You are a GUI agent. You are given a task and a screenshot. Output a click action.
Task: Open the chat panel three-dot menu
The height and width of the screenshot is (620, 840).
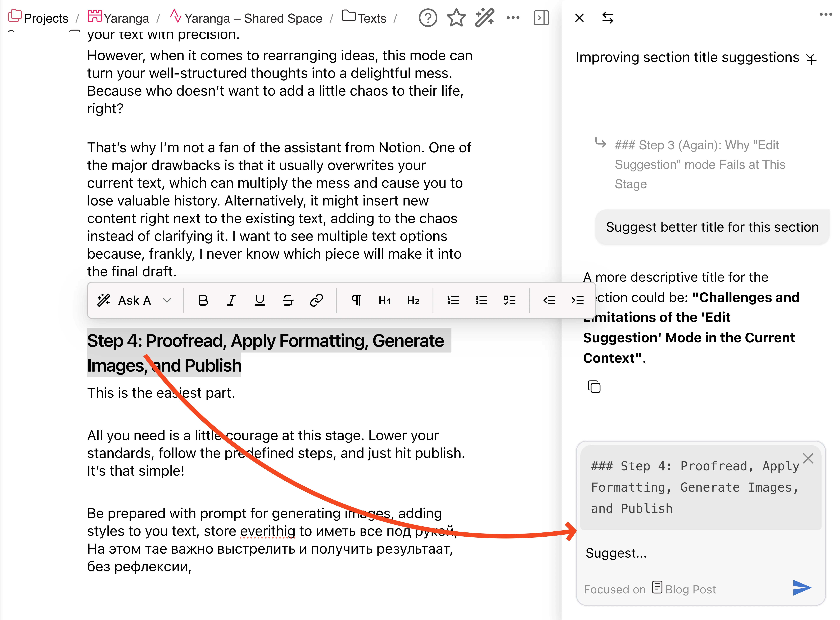pyautogui.click(x=825, y=14)
